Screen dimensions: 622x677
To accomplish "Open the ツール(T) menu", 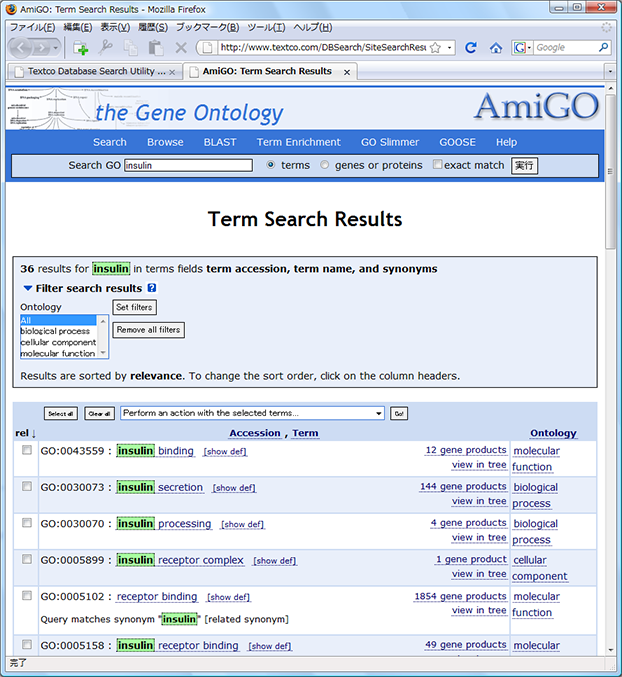I will click(266, 27).
